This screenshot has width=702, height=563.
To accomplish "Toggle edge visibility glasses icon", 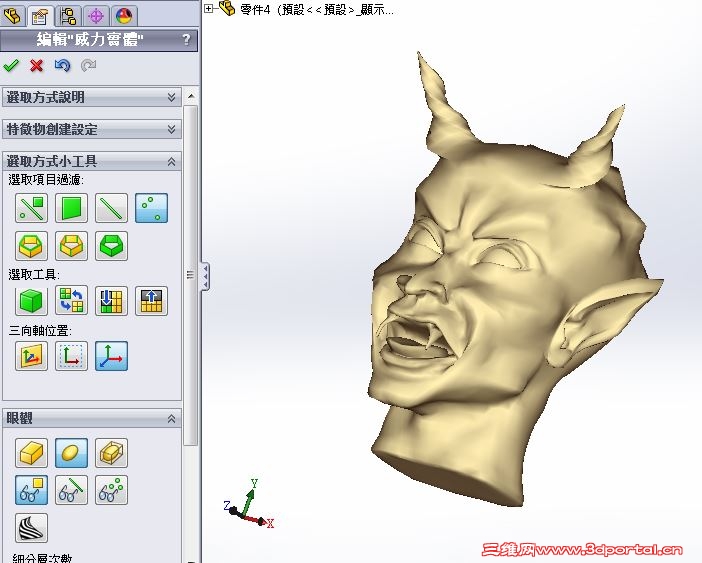I will [71, 490].
